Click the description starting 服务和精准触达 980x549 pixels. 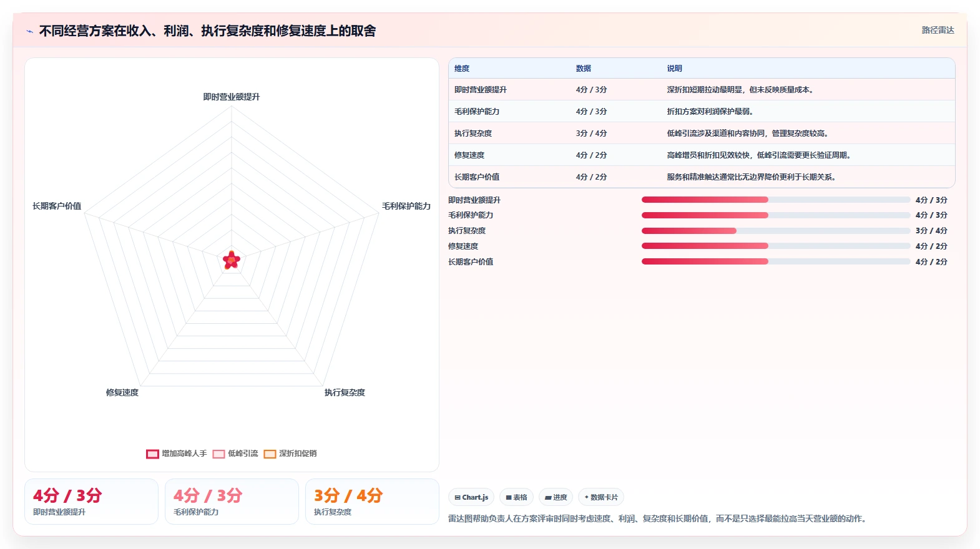[x=753, y=177]
